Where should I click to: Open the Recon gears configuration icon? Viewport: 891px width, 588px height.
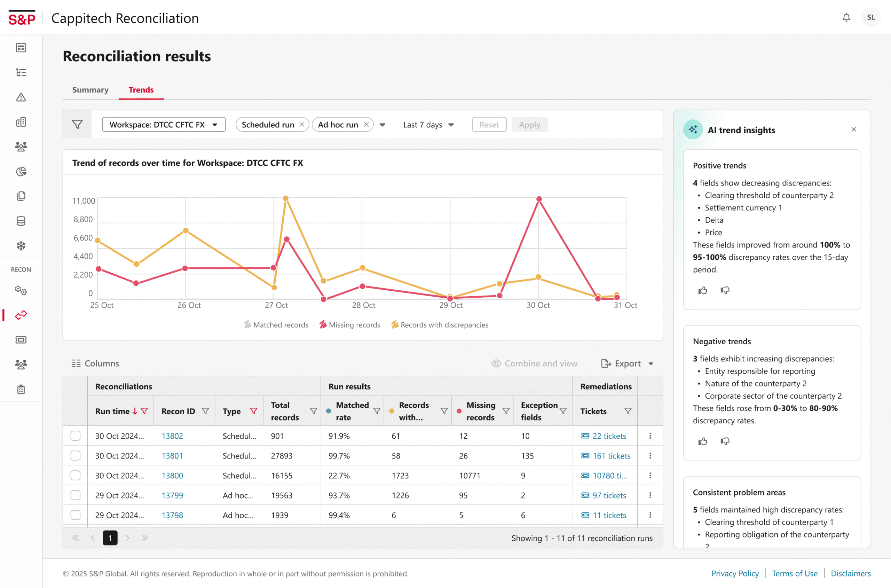tap(21, 290)
